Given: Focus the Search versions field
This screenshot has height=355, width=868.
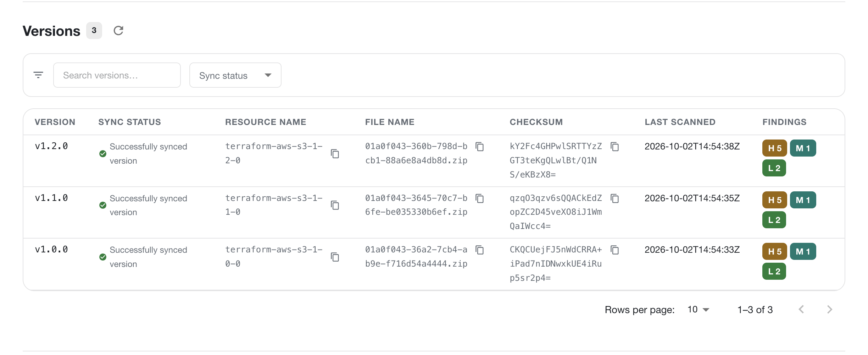Looking at the screenshot, I should 117,75.
